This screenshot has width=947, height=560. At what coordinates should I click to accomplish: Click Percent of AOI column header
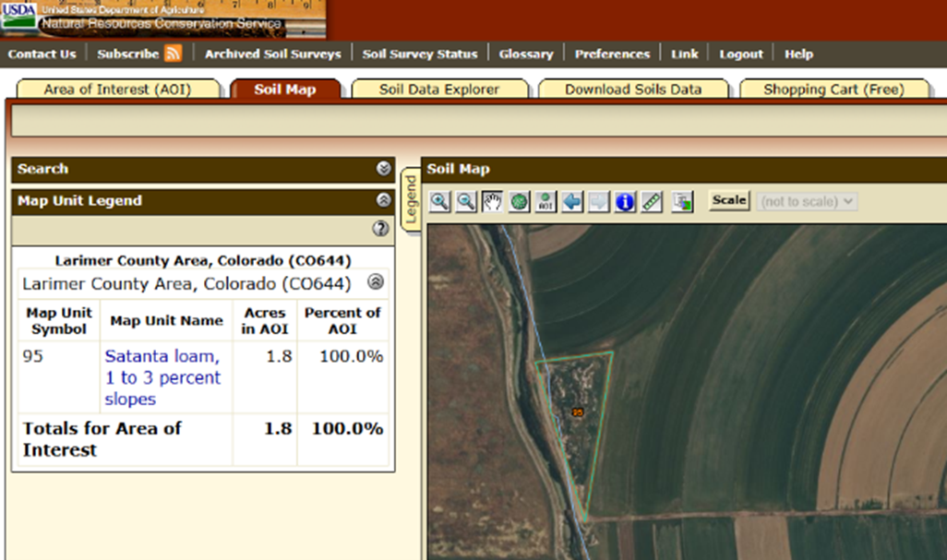tap(342, 320)
